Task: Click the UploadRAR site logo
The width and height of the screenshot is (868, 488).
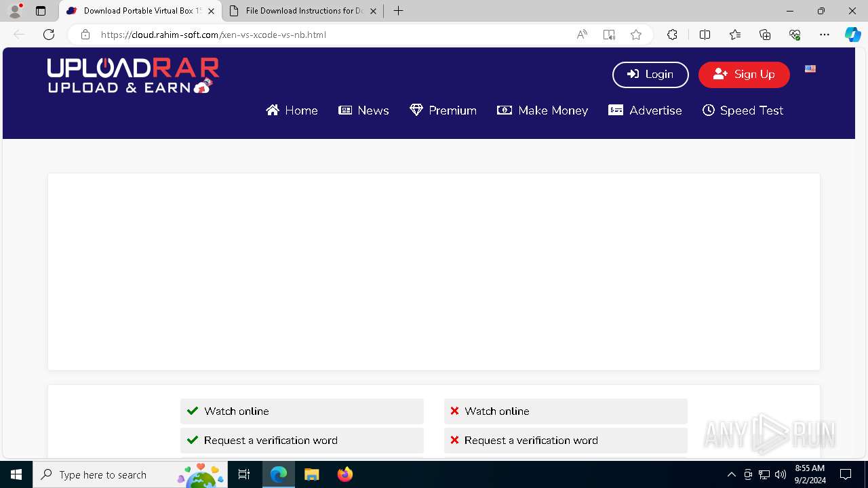Action: tap(133, 75)
